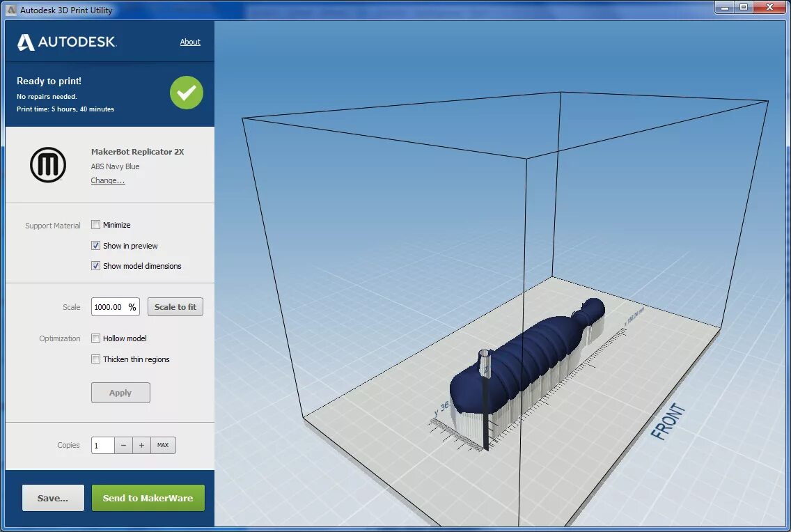Click the MakerBot Replicator 2X text
The height and width of the screenshot is (532, 791).
point(137,152)
